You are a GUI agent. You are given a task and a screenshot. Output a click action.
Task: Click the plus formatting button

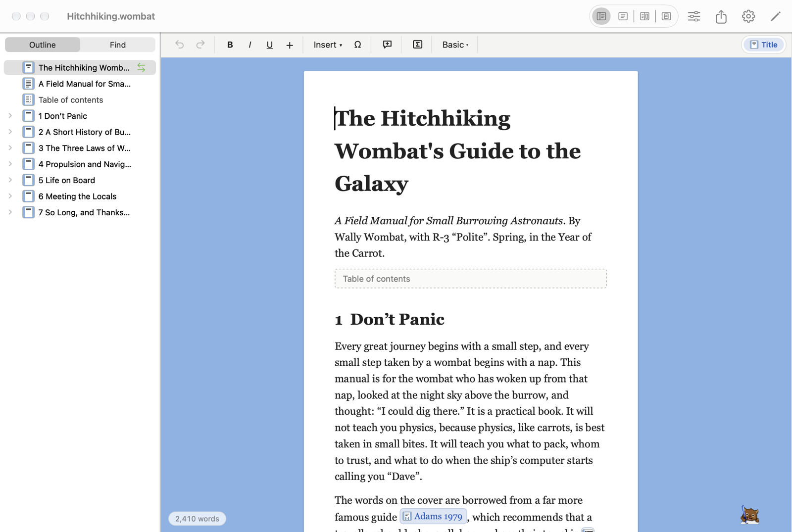[x=290, y=45]
